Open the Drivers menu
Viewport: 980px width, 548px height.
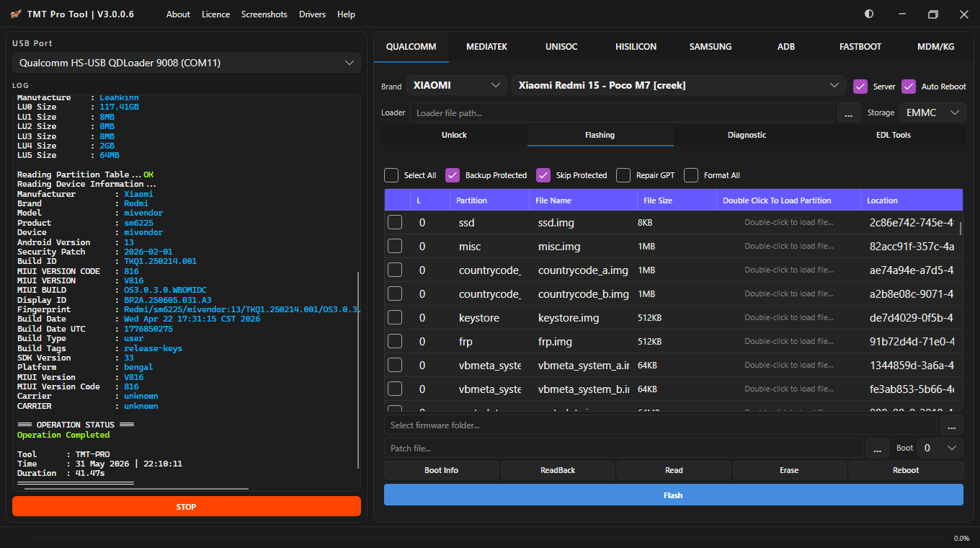(312, 14)
